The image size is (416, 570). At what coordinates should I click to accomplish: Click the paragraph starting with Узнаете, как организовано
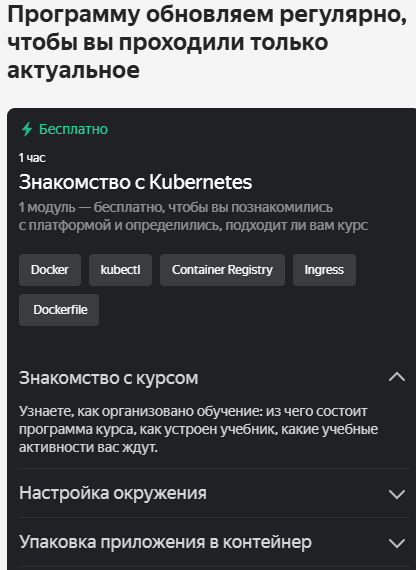click(x=199, y=429)
